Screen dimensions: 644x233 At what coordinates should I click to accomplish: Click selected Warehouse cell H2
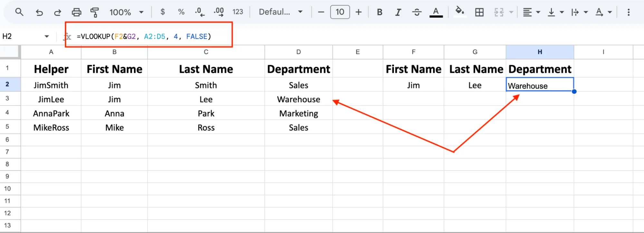pos(540,85)
